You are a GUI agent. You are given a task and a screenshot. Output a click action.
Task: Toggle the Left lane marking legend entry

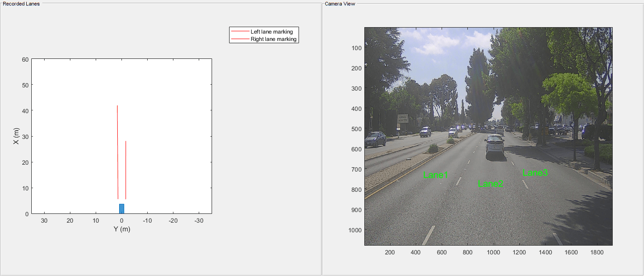coord(271,31)
